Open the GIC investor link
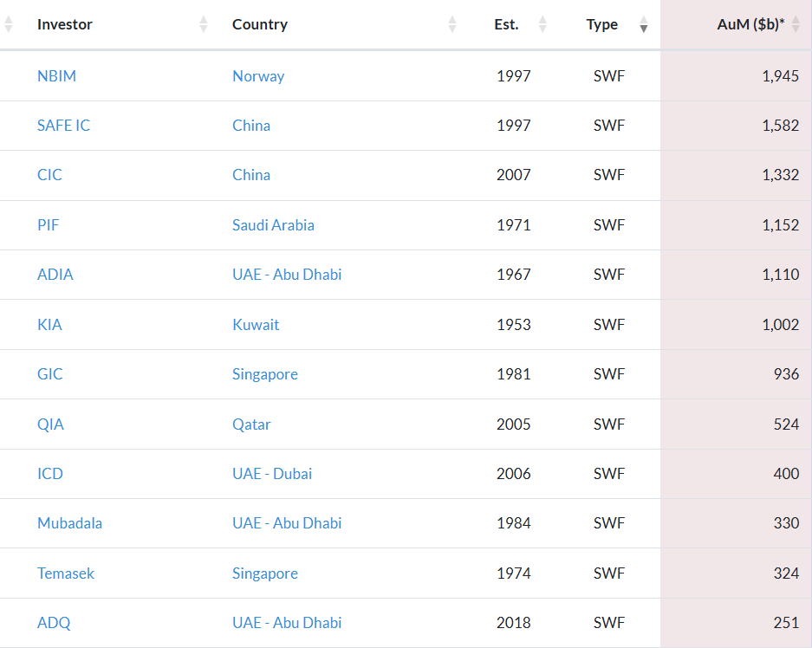Image resolution: width=812 pixels, height=648 pixels. [50, 374]
